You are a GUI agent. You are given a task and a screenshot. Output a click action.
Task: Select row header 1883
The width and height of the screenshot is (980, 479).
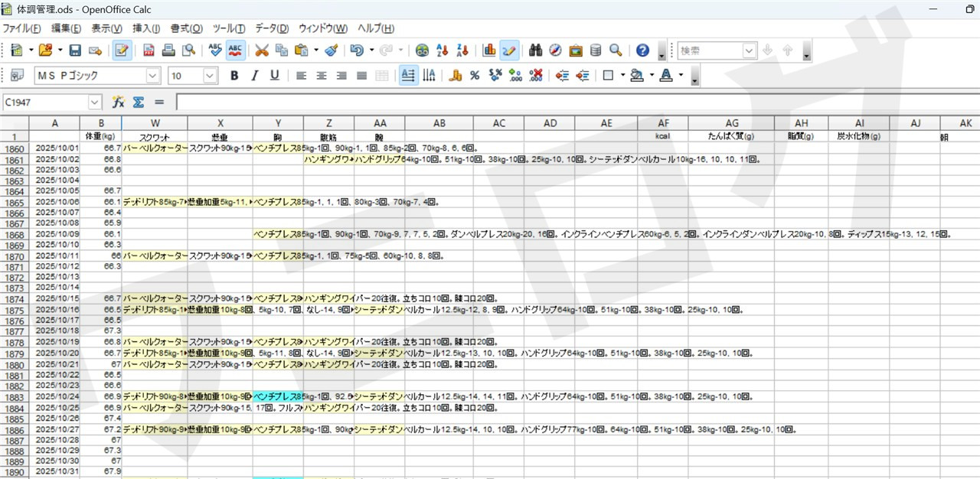pyautogui.click(x=15, y=398)
